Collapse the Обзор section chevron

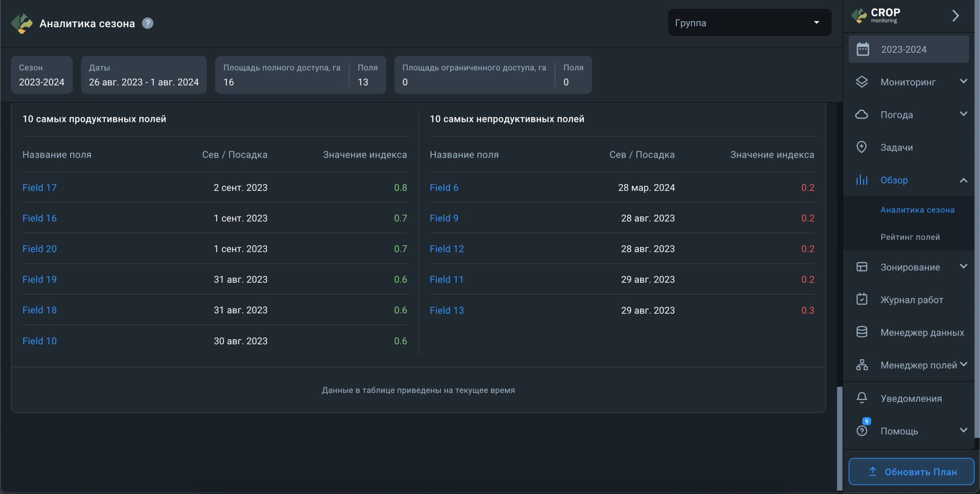963,180
